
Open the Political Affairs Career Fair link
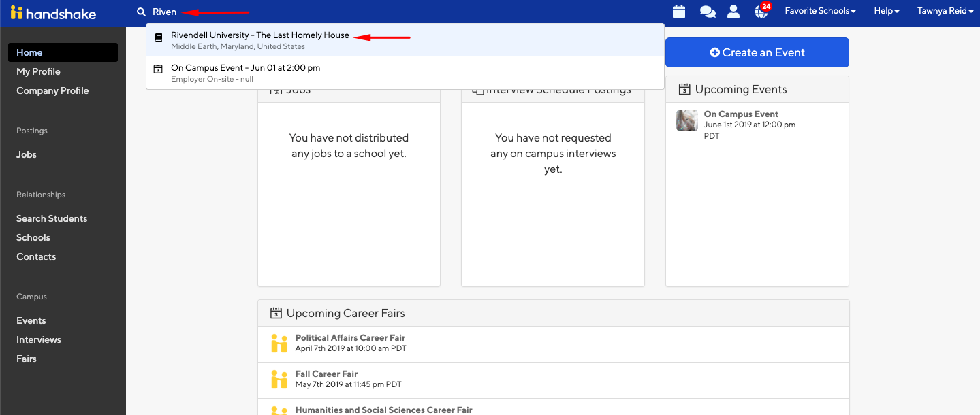(350, 338)
